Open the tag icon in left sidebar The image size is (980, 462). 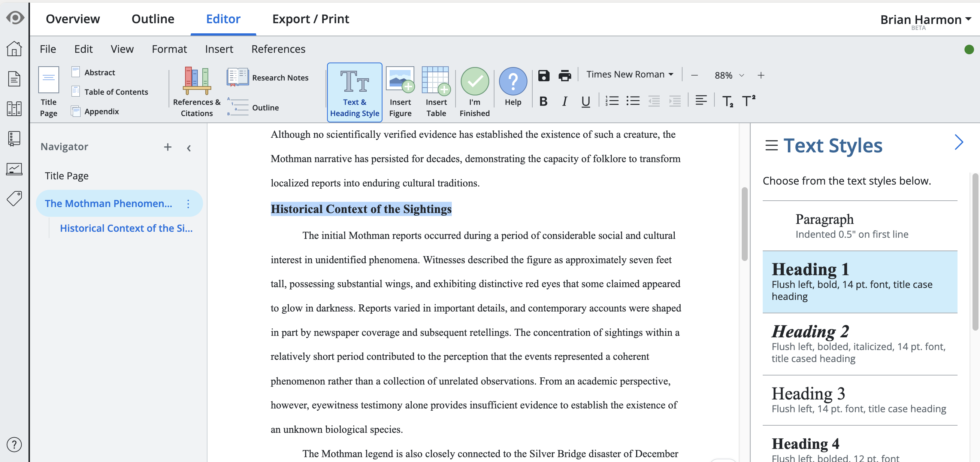point(14,198)
